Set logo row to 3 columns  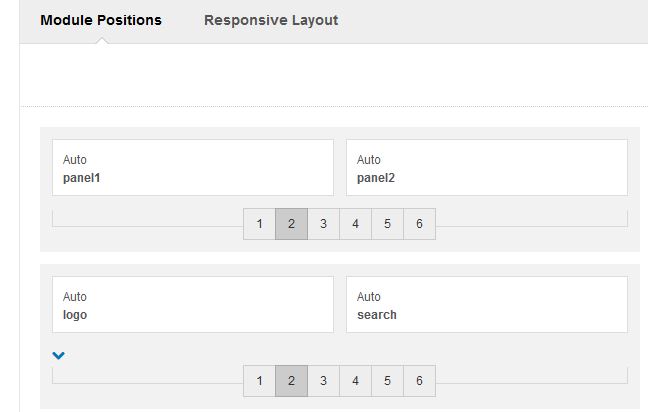(x=324, y=381)
